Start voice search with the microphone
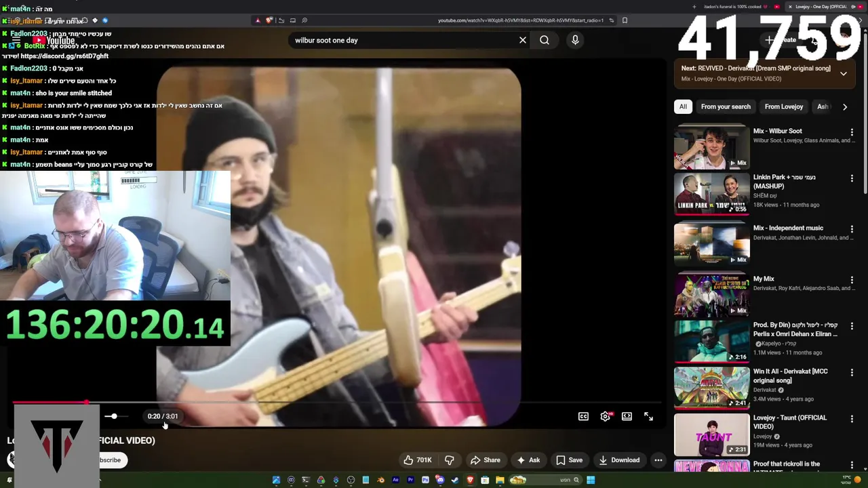 (x=575, y=40)
